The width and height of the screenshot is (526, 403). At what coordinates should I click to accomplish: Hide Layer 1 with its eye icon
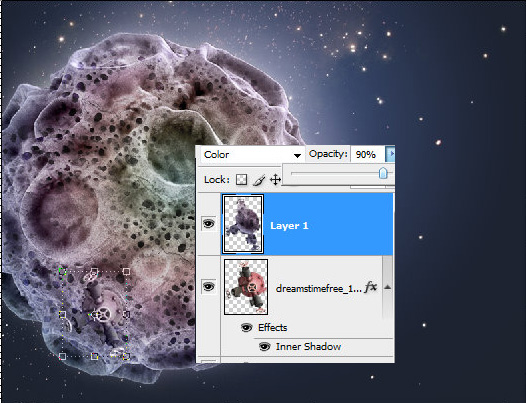[x=209, y=223]
